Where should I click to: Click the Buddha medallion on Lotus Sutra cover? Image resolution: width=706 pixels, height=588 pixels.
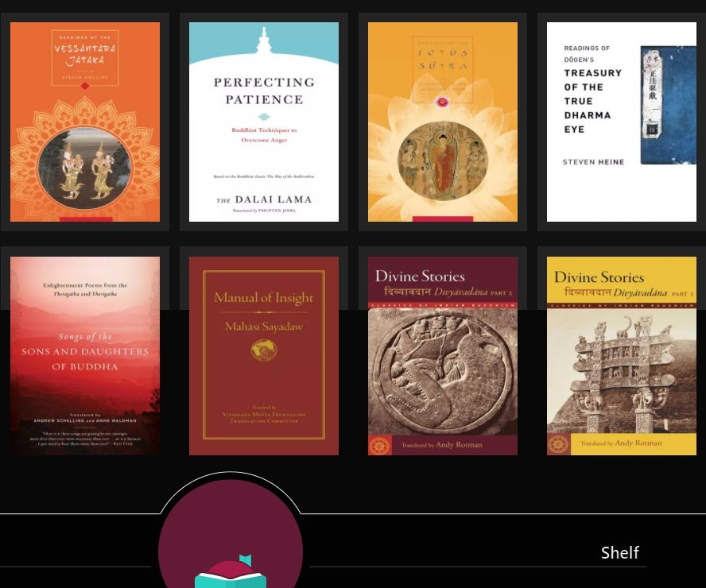click(443, 161)
